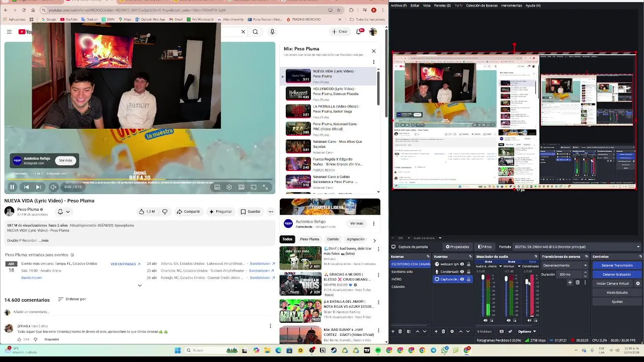Open Spotify from Windows taskbar
Screen dimensions: 644x362
click(378, 350)
